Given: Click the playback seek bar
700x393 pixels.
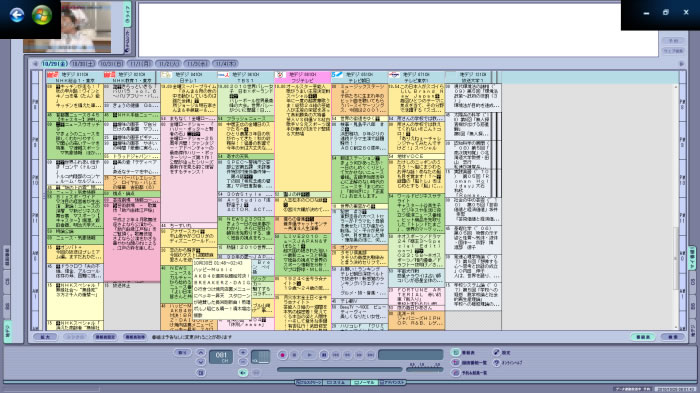Looking at the screenshot, I should pos(340,369).
